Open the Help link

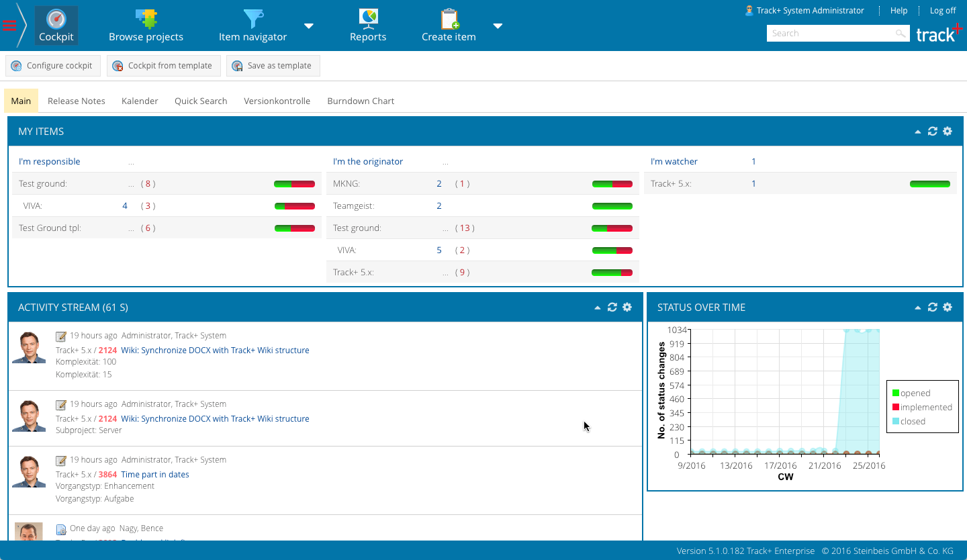[899, 11]
